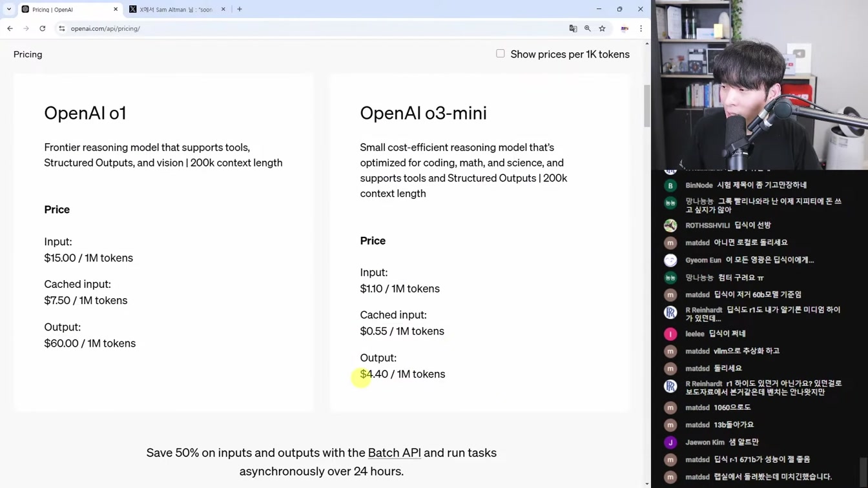
Task: Open the translate page icon
Action: [573, 28]
